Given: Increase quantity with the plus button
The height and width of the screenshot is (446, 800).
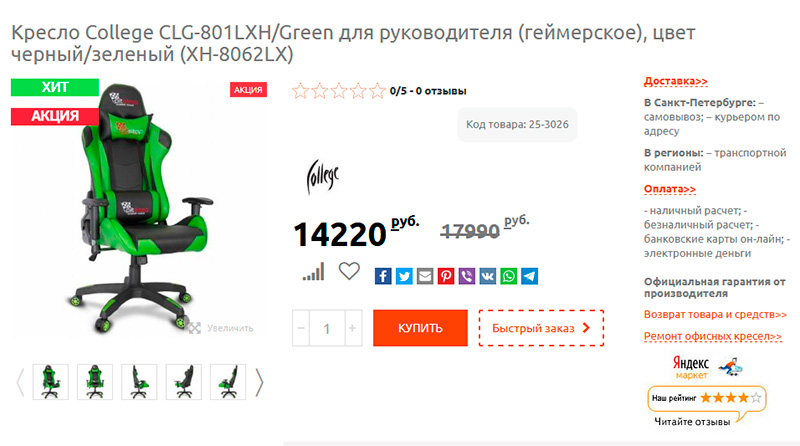Looking at the screenshot, I should coord(352,328).
